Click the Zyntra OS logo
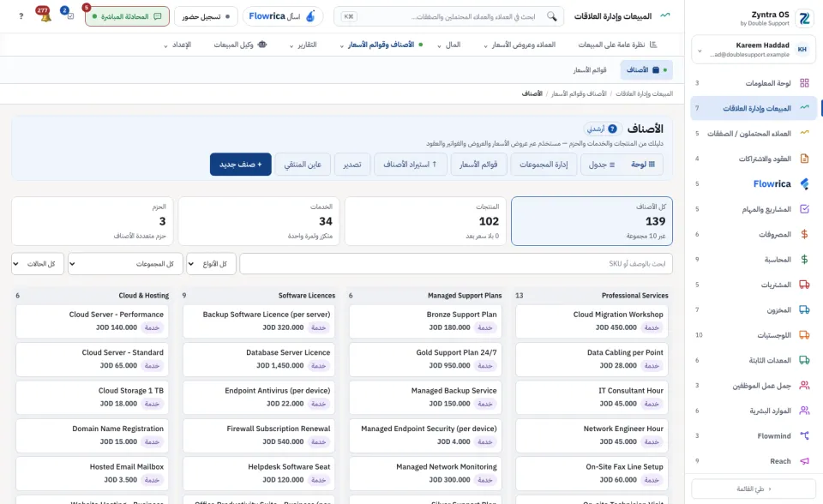Image resolution: width=823 pixels, height=504 pixels. (804, 18)
